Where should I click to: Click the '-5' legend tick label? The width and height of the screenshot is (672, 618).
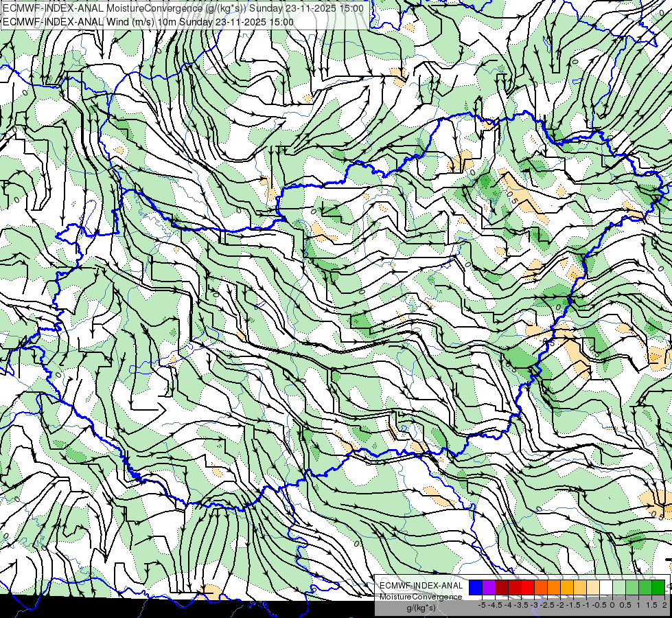(482, 605)
